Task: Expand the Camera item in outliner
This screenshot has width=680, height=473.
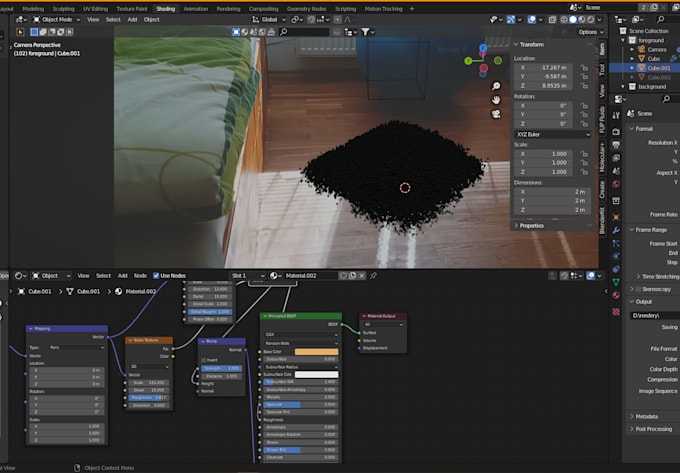Action: (632, 49)
